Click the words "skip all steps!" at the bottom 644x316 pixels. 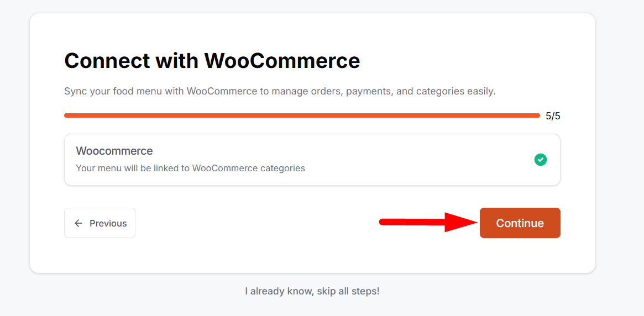point(348,291)
